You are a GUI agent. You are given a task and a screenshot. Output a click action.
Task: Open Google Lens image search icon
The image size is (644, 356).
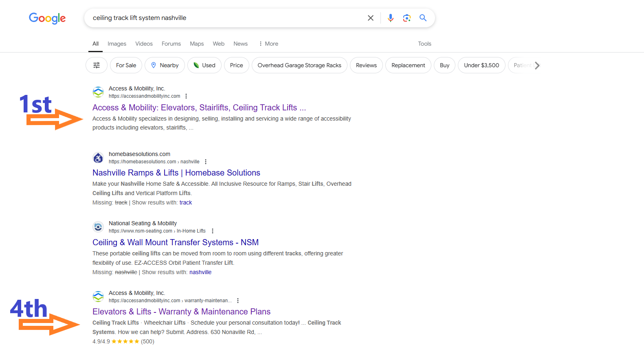(407, 18)
